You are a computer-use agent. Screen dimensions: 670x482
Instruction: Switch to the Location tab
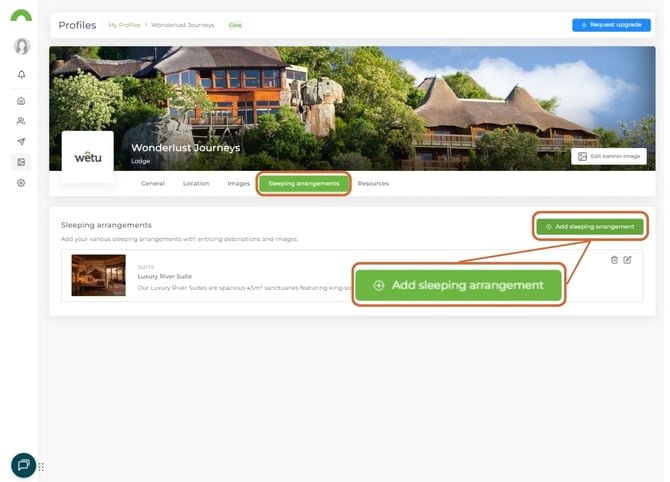tap(196, 184)
